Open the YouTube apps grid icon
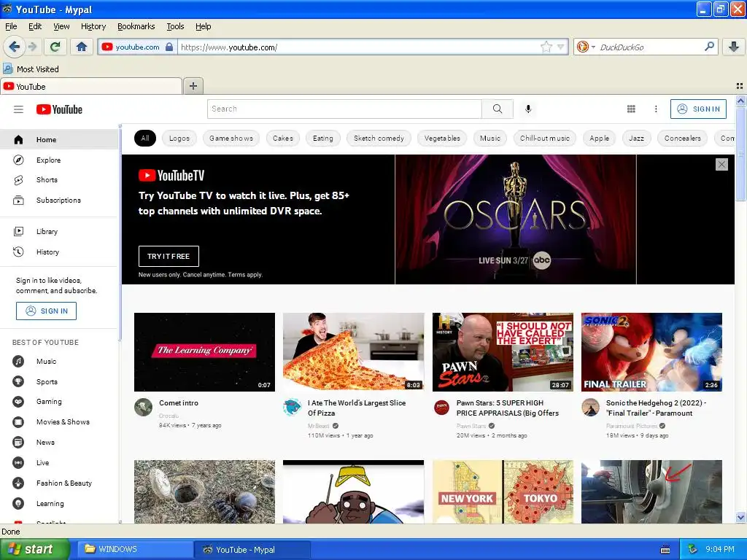The height and width of the screenshot is (560, 747). point(631,109)
